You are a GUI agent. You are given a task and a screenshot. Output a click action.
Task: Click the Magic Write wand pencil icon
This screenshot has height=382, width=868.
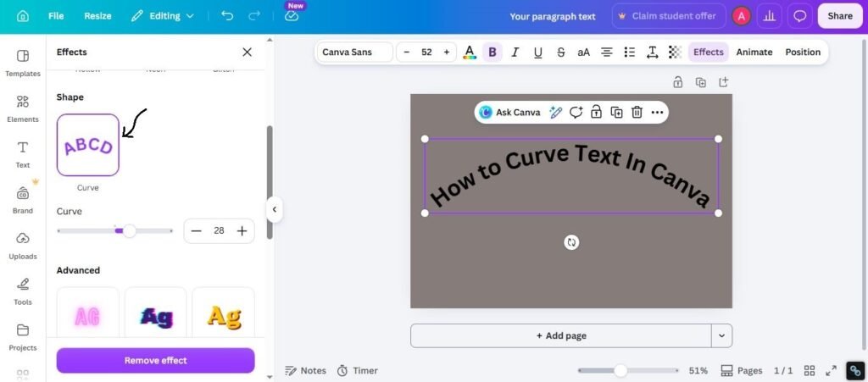click(x=555, y=112)
